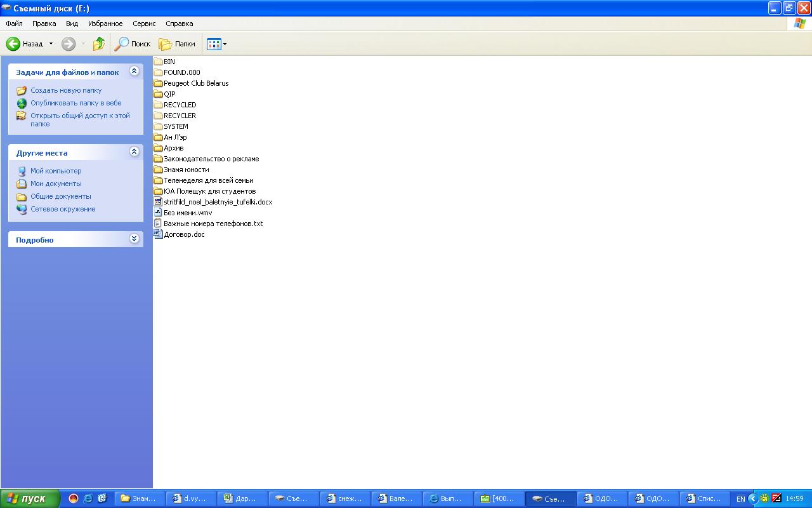Select the 'Договор.doc' Word file icon
This screenshot has height=508, width=812.
[x=159, y=234]
